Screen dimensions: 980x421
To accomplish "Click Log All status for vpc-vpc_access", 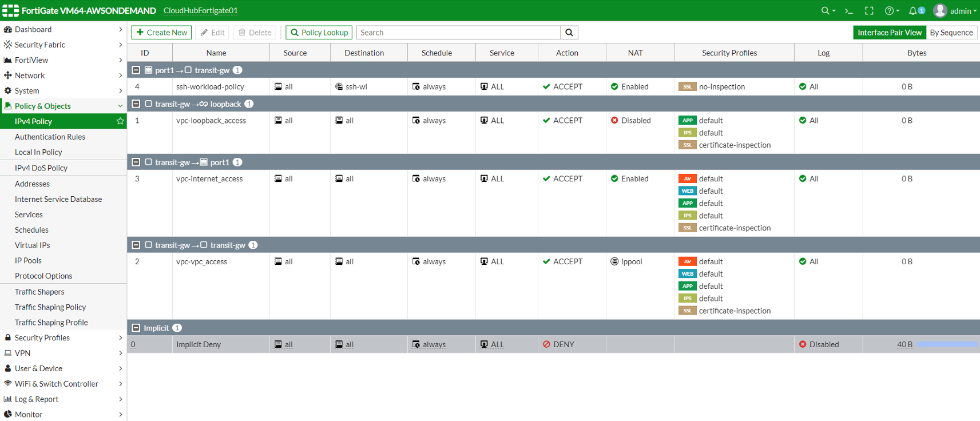I will [809, 262].
